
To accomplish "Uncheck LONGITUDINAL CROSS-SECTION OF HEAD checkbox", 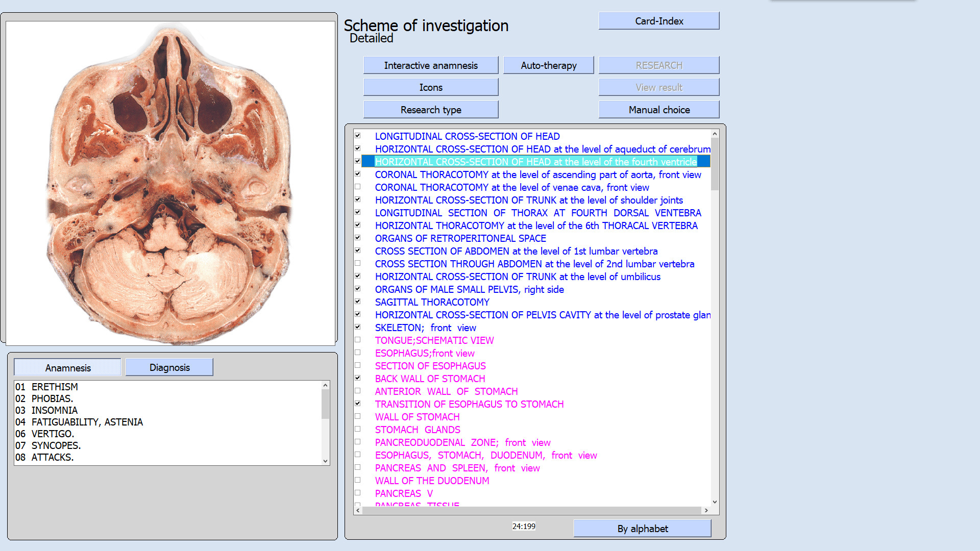I will pyautogui.click(x=358, y=136).
